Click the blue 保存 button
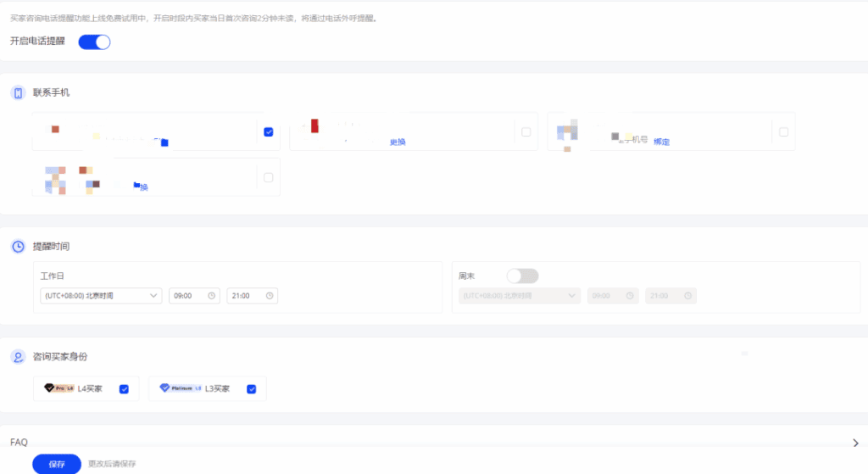Image resolution: width=868 pixels, height=474 pixels. (x=57, y=464)
